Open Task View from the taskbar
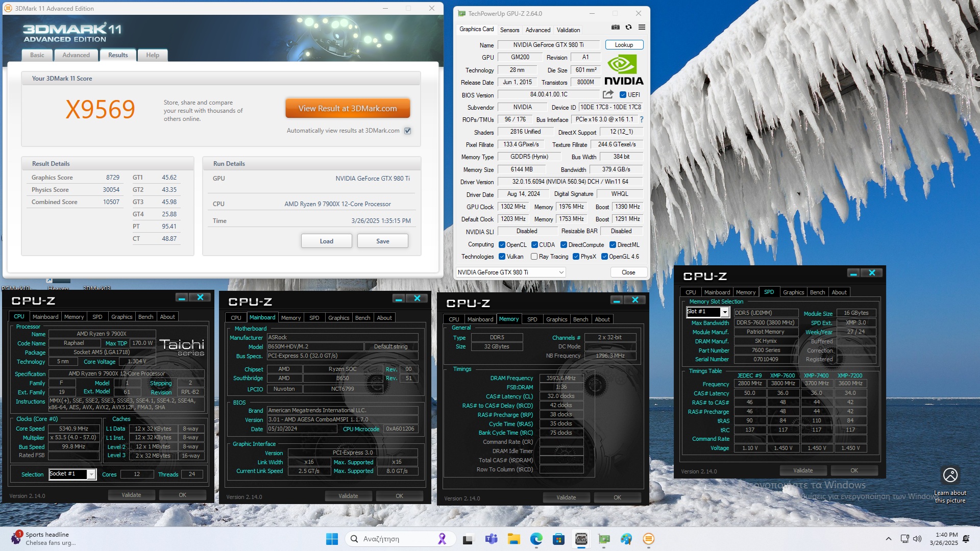Screen dimensions: 980x551 pos(468,539)
